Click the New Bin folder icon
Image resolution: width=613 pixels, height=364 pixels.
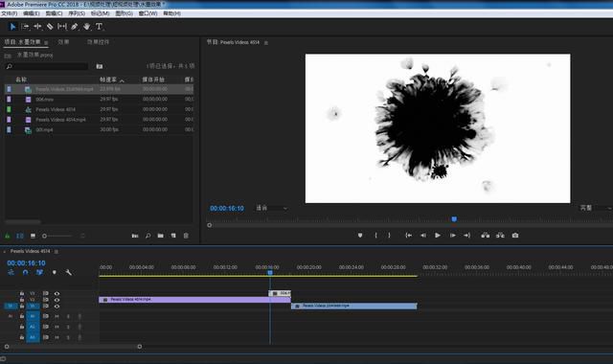pyautogui.click(x=161, y=236)
